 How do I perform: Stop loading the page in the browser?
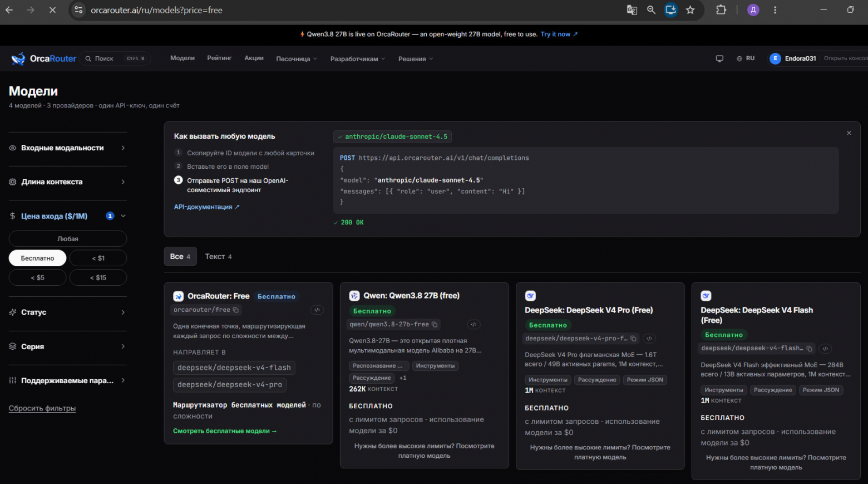52,10
